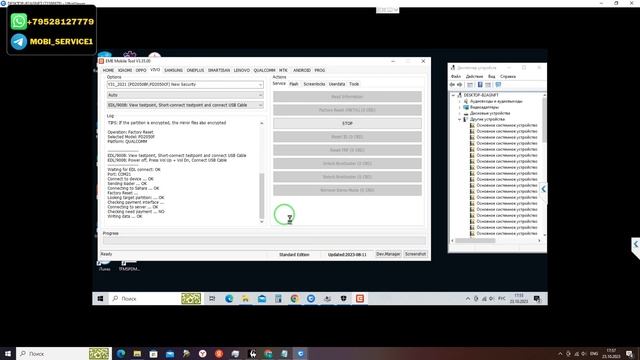
Task: Switch to the OPPO tab
Action: click(x=141, y=70)
